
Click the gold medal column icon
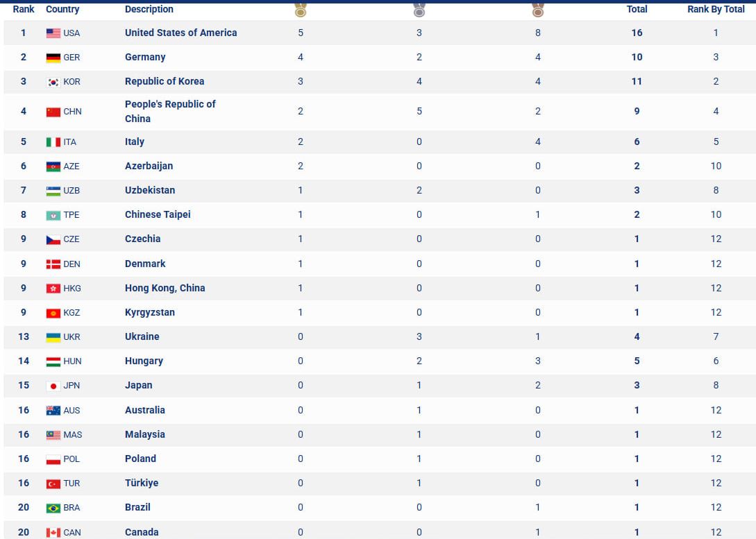301,9
